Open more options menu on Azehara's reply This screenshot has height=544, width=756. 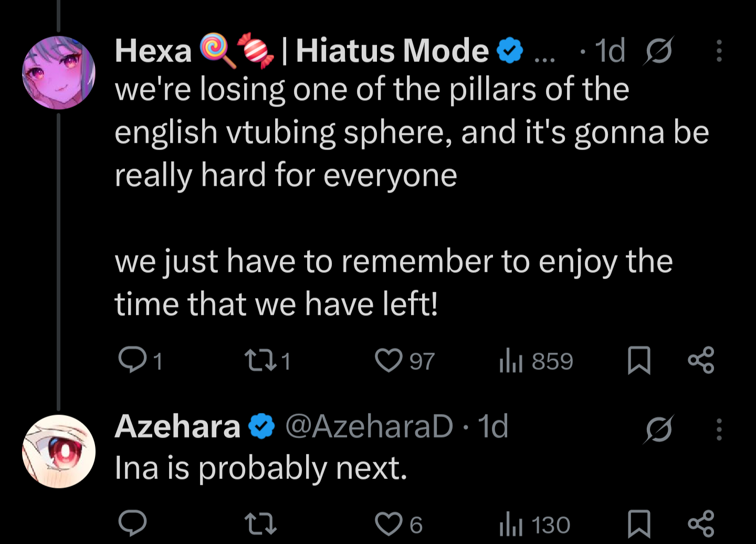click(719, 429)
